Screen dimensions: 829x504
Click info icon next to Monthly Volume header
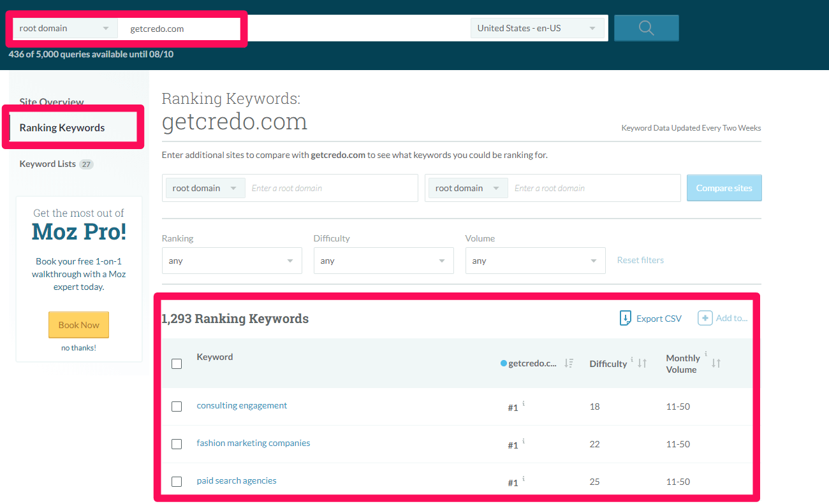pyautogui.click(x=706, y=354)
